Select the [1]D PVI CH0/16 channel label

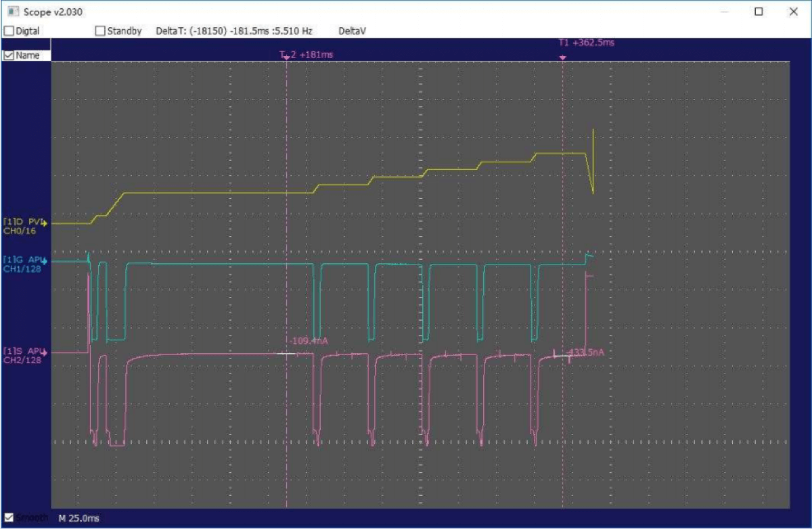[x=22, y=226]
